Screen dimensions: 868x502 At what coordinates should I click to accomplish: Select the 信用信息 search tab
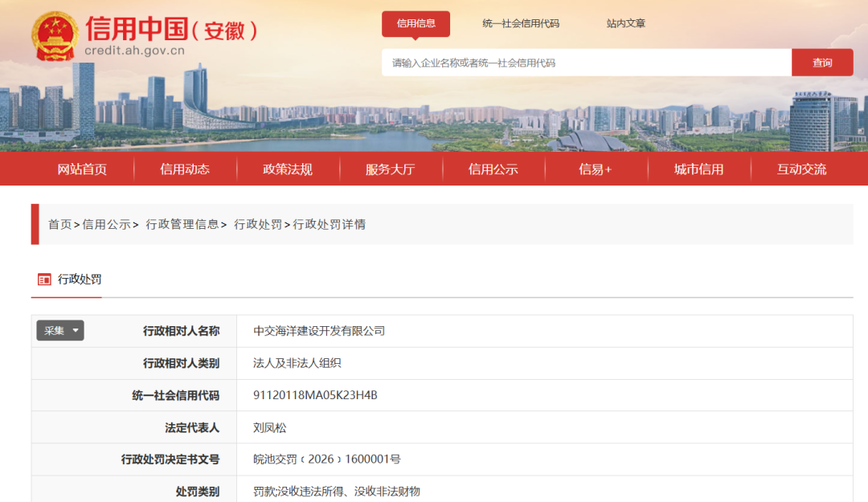pyautogui.click(x=416, y=23)
